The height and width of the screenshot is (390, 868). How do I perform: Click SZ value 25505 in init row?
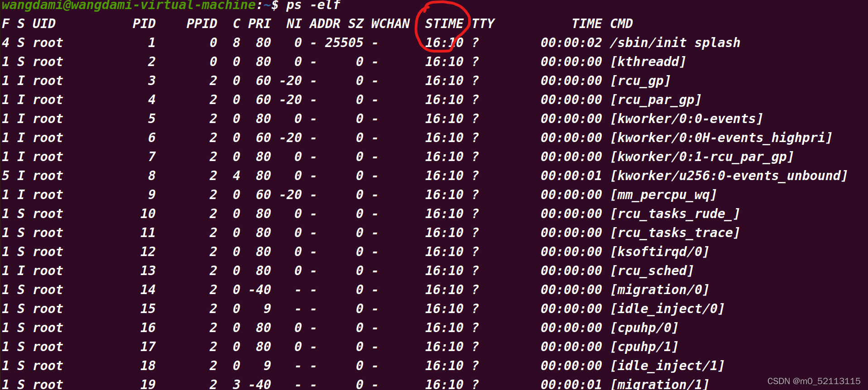pyautogui.click(x=344, y=43)
